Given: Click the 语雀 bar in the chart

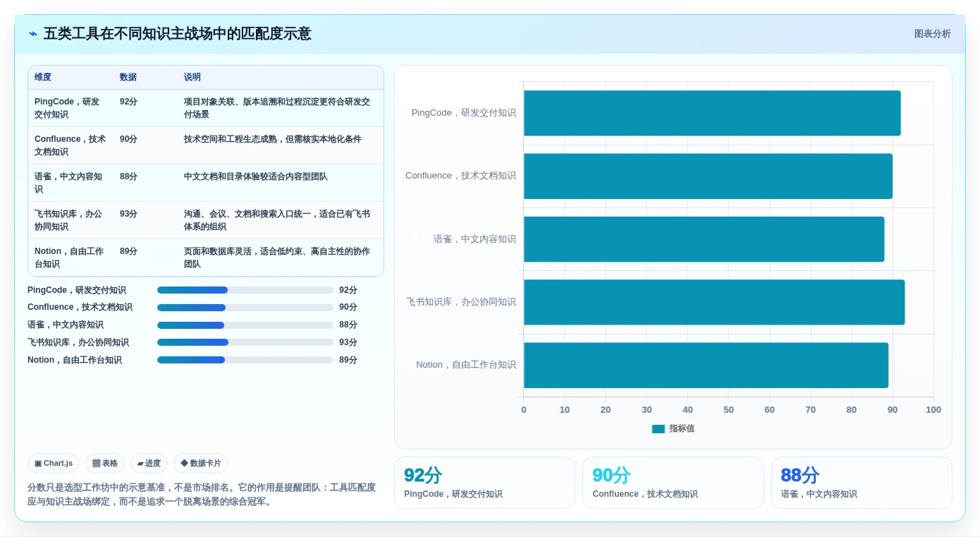Looking at the screenshot, I should coord(704,239).
